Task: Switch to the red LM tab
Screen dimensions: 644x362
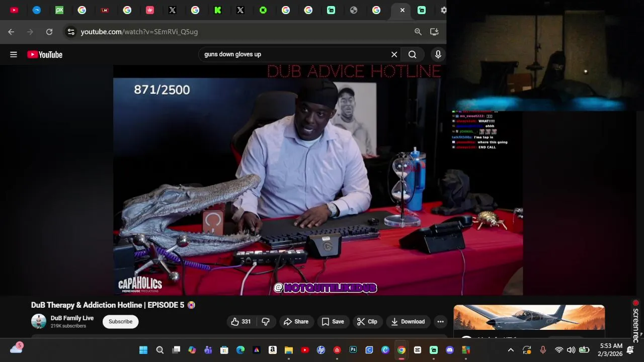Action: point(105,10)
